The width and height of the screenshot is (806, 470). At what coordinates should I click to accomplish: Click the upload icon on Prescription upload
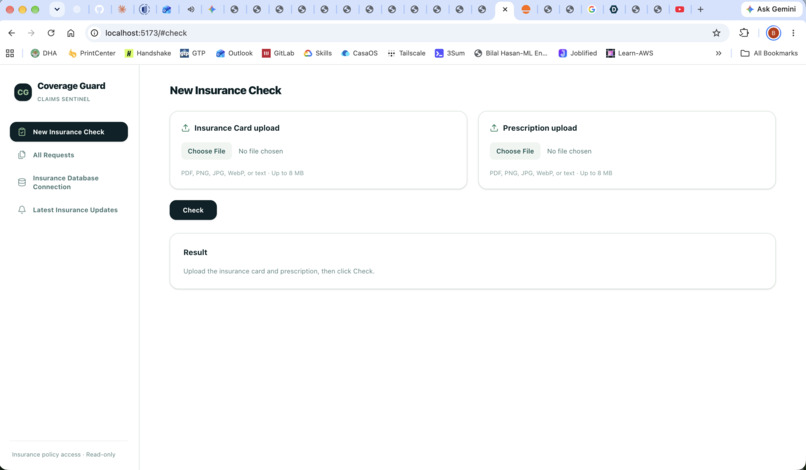(494, 128)
